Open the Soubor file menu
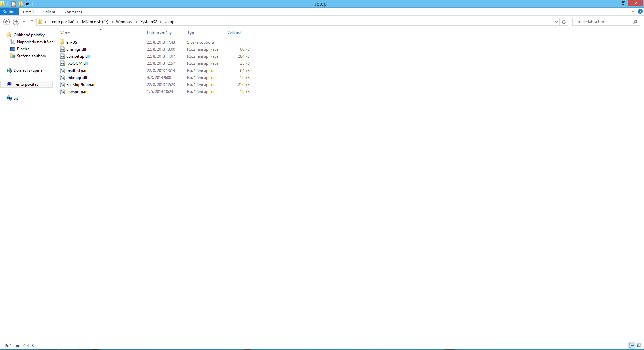 [x=9, y=12]
